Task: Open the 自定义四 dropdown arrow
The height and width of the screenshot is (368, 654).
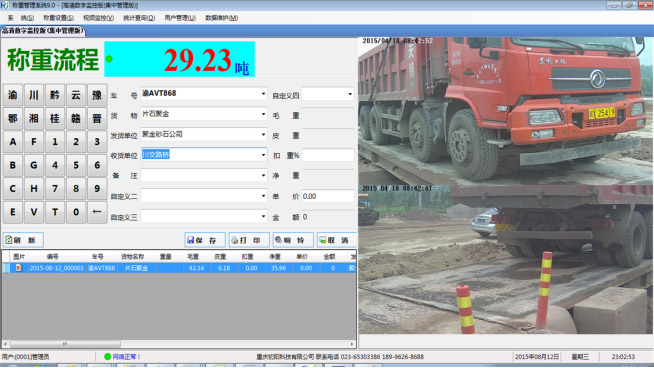Action: pyautogui.click(x=350, y=94)
